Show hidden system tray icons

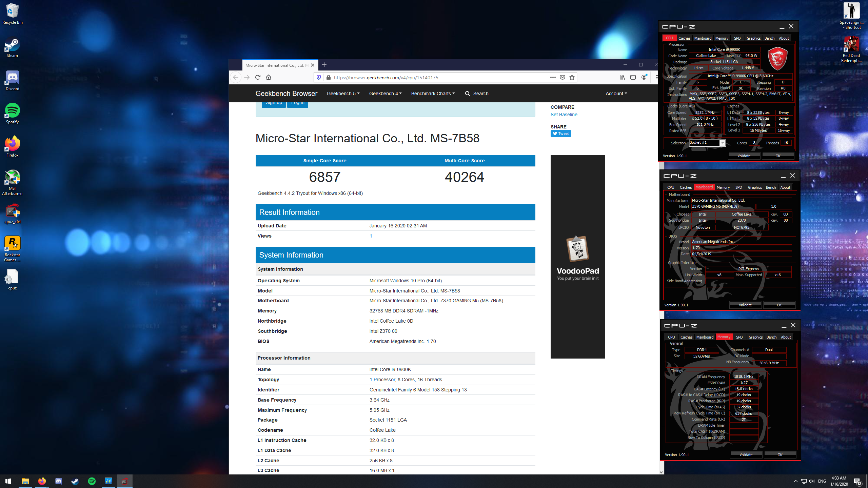(795, 481)
